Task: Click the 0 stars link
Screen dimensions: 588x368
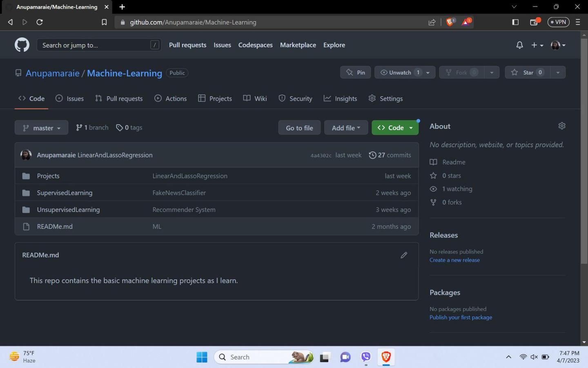Action: click(x=445, y=175)
